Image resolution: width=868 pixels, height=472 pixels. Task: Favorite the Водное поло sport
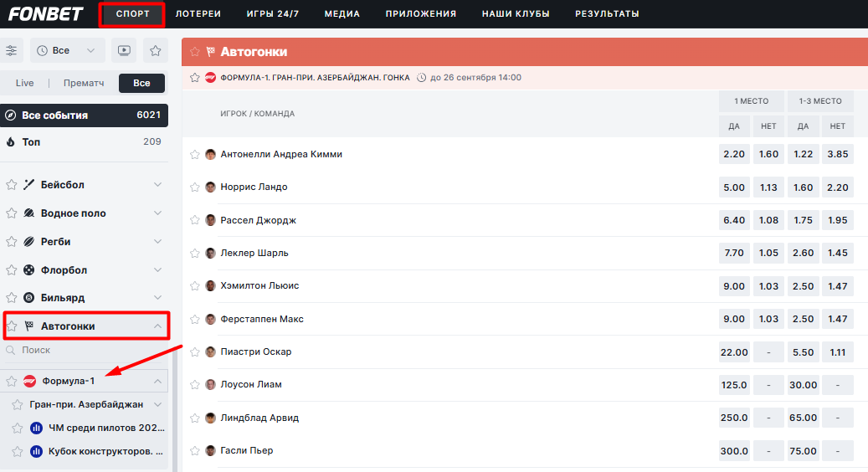[x=11, y=213]
